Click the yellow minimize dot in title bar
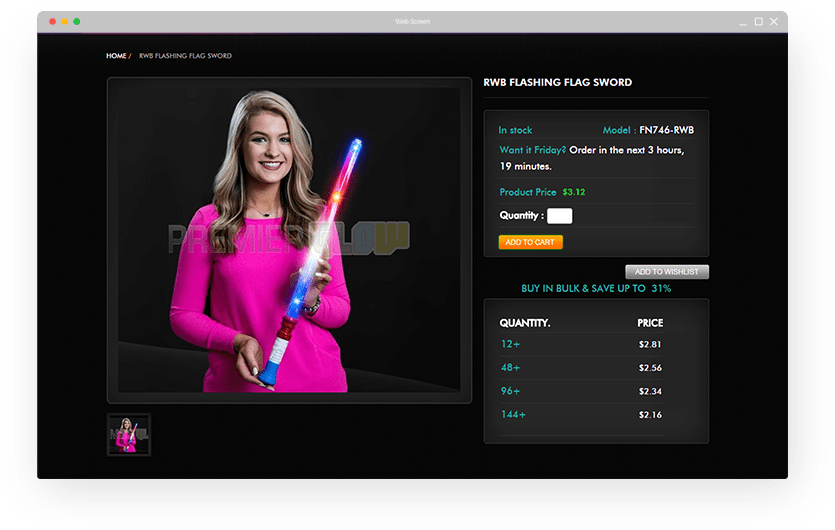Image resolution: width=835 pixels, height=530 pixels. 65,21
